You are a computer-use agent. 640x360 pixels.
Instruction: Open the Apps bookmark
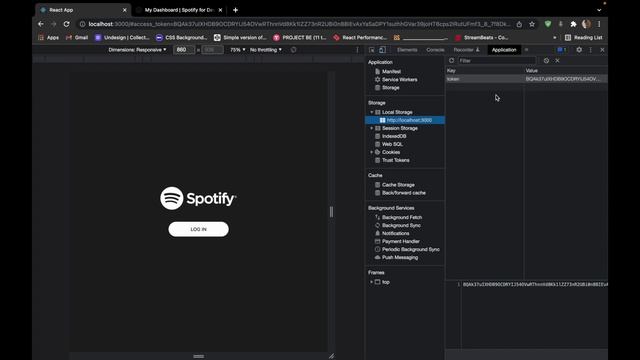click(49, 38)
